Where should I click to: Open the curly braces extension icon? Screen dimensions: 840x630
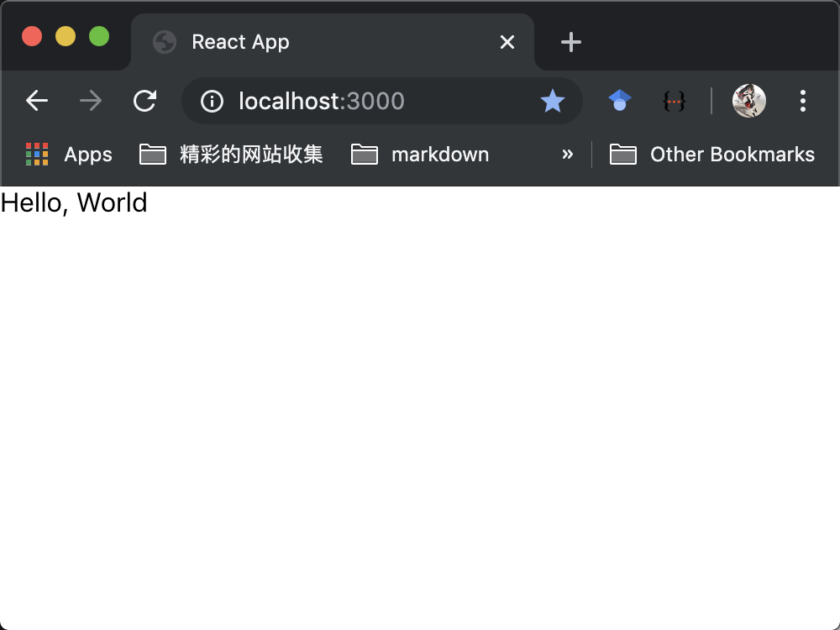point(674,102)
